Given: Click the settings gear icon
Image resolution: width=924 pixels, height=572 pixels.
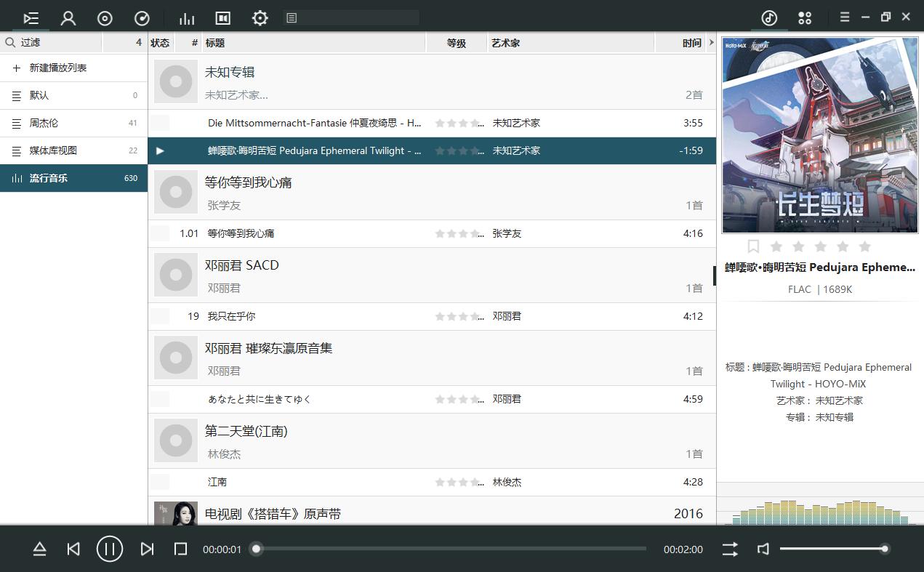Looking at the screenshot, I should tap(260, 18).
